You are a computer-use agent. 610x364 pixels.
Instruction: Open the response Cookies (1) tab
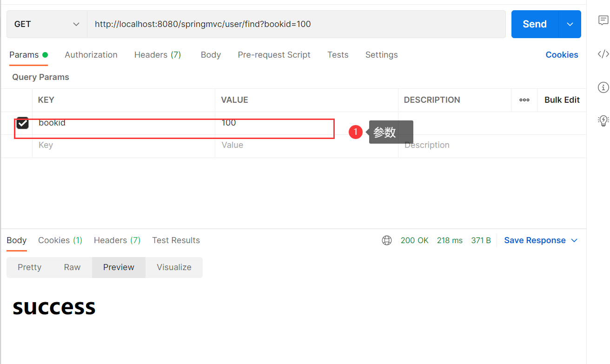(x=60, y=240)
